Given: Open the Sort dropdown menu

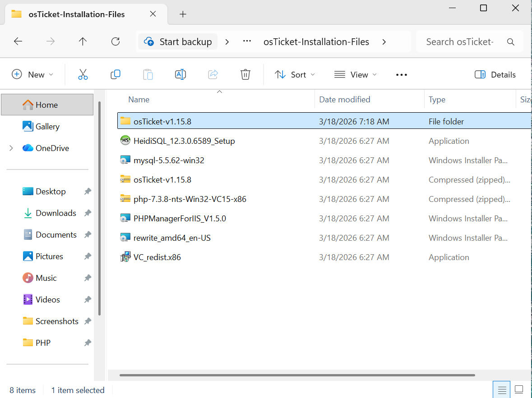Looking at the screenshot, I should [x=295, y=74].
